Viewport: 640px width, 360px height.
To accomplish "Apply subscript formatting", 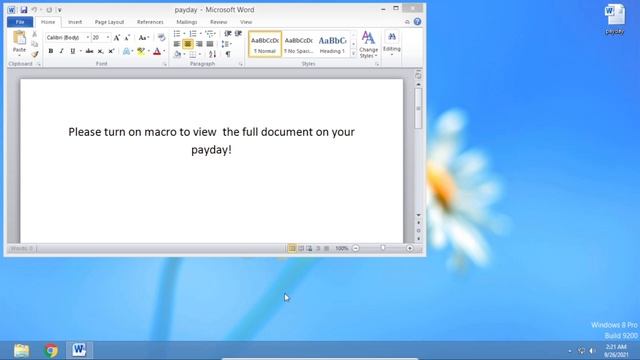I will click(100, 51).
